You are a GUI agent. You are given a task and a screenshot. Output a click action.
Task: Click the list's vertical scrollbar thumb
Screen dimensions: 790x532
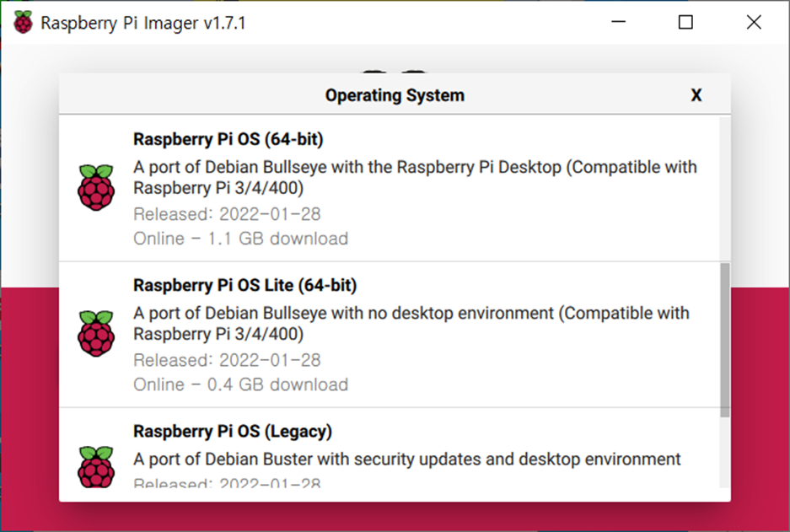(724, 340)
